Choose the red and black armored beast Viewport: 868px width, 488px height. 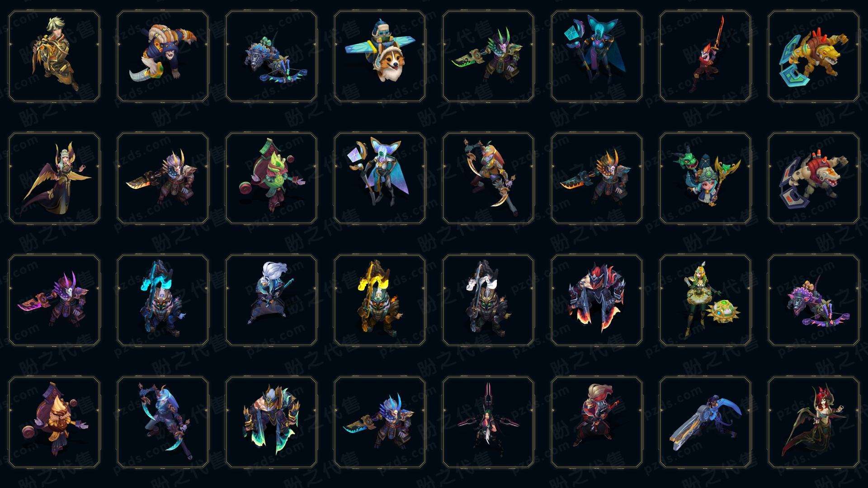click(x=597, y=300)
